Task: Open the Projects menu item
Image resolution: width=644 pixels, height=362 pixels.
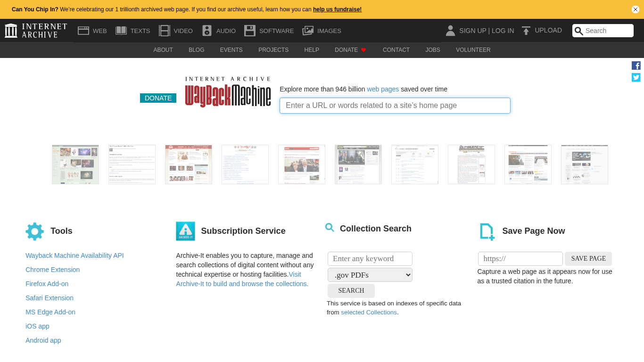Action: [x=273, y=50]
